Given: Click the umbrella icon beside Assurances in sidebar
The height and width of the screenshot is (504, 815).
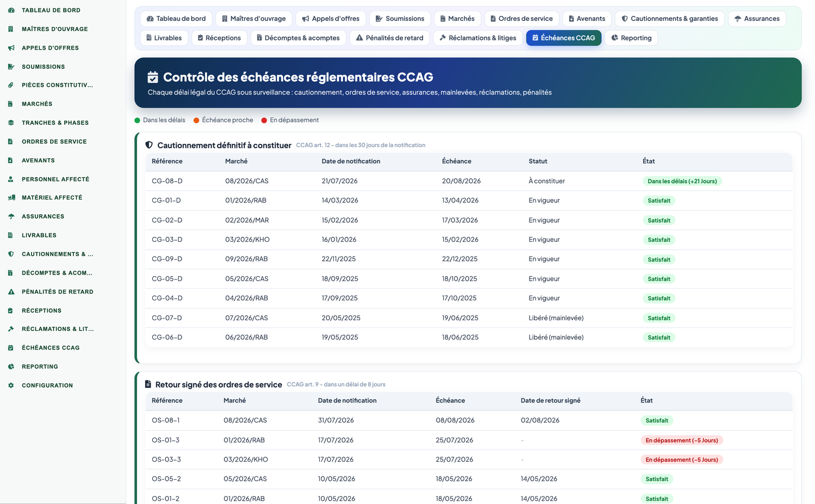Looking at the screenshot, I should (11, 216).
